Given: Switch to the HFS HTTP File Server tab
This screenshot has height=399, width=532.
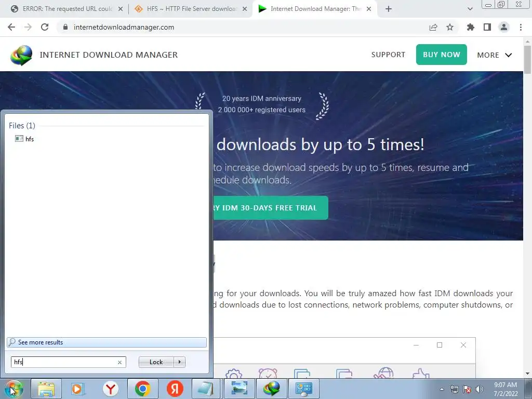Looking at the screenshot, I should click(x=191, y=9).
